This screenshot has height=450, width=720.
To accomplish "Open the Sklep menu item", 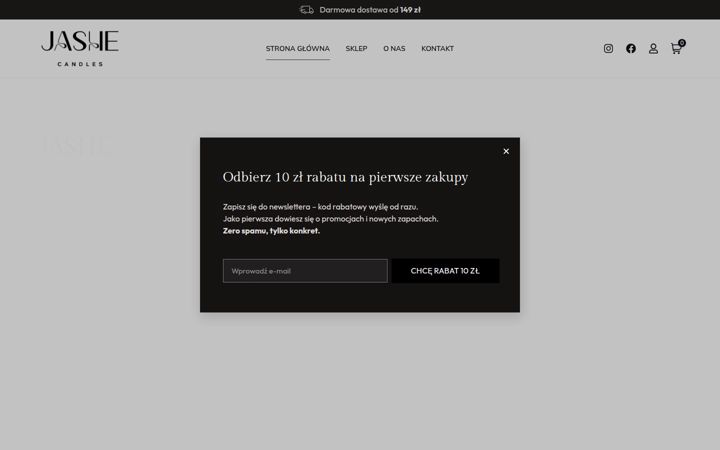I will click(356, 48).
